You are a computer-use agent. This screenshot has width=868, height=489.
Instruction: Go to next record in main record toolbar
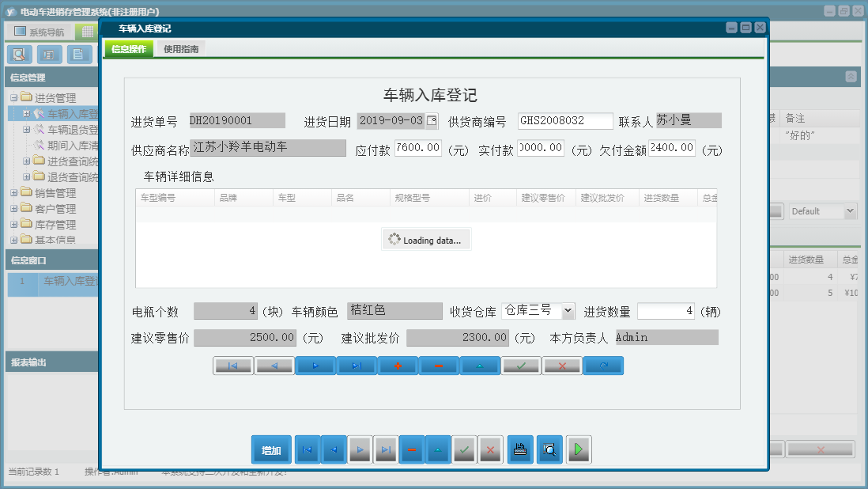pos(360,449)
